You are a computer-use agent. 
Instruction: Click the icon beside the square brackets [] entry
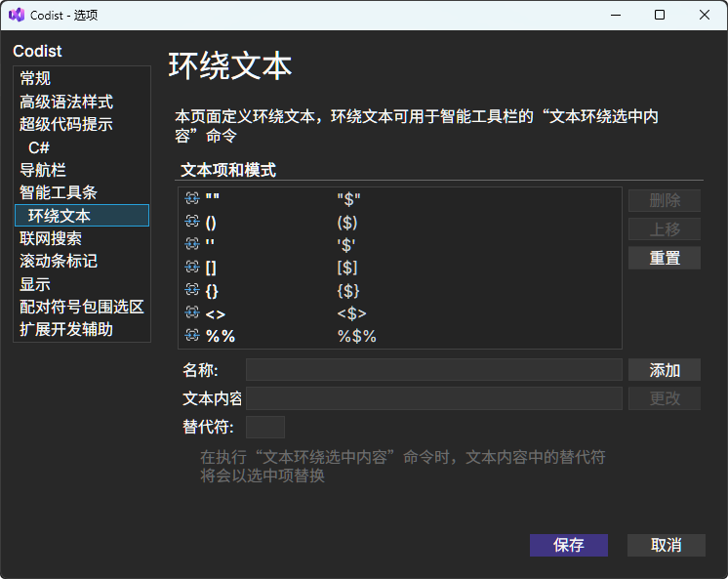pos(192,268)
